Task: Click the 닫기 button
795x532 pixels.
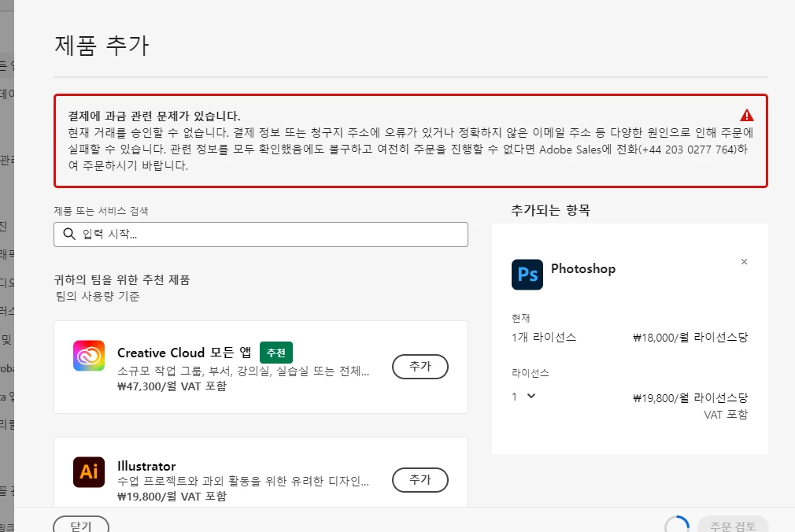Action: [81, 526]
